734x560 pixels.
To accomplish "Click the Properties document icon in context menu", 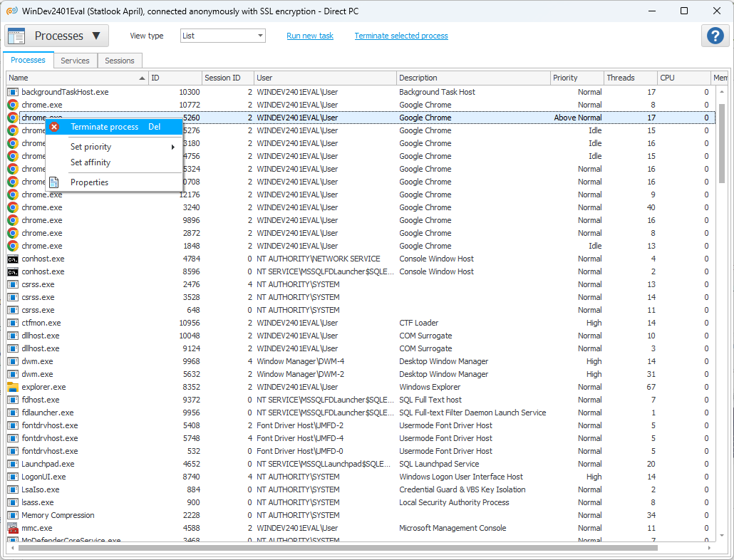I will [55, 182].
